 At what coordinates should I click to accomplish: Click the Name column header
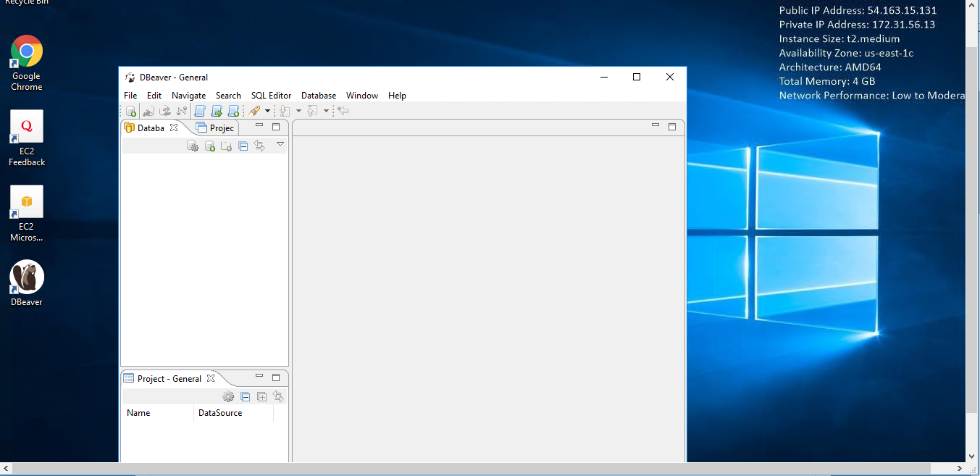(138, 413)
